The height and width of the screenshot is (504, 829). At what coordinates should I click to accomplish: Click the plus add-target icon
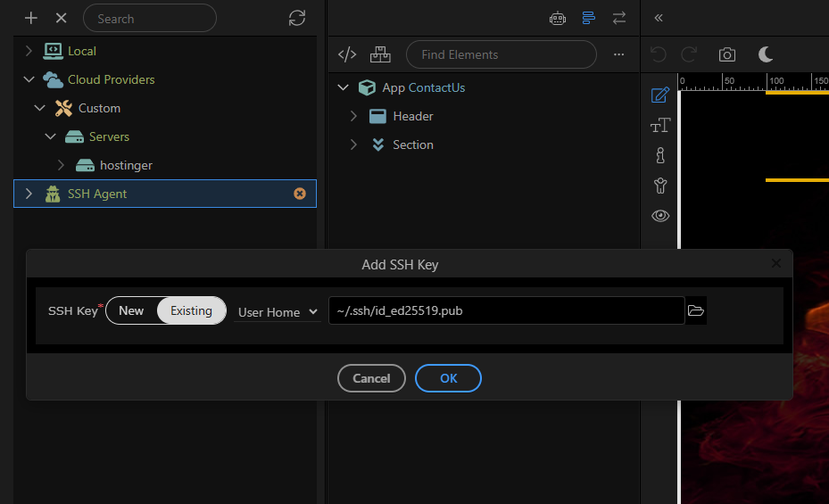31,19
